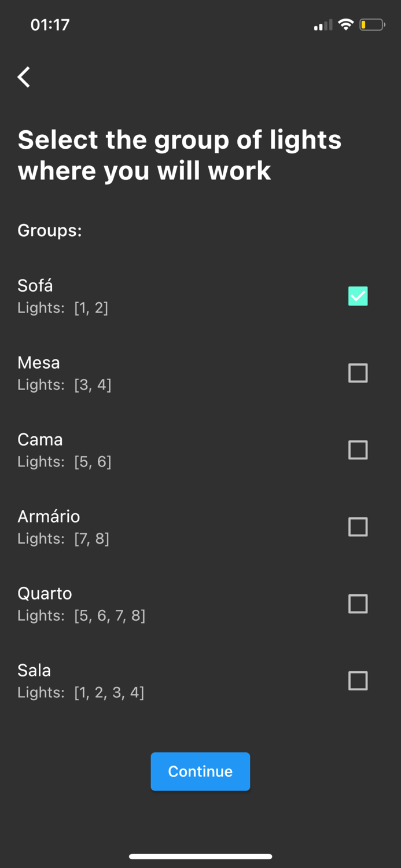
Task: Enable the Sala group checkbox
Action: (x=358, y=681)
